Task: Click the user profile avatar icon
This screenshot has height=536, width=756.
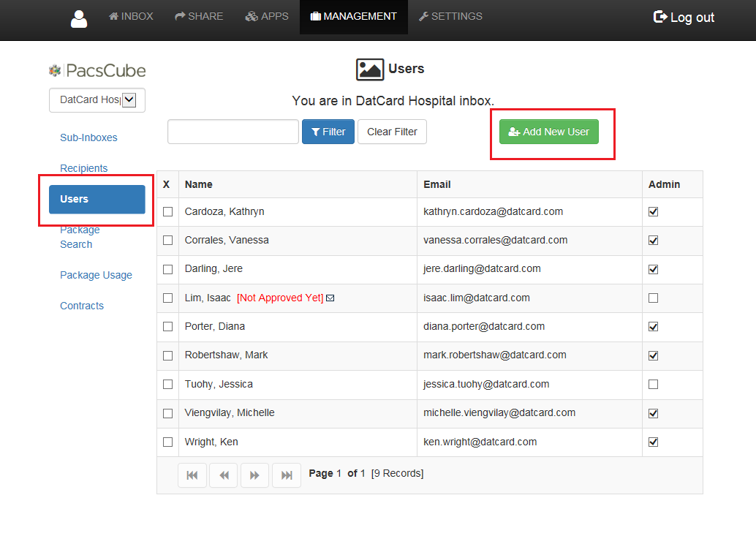Action: pyautogui.click(x=79, y=19)
